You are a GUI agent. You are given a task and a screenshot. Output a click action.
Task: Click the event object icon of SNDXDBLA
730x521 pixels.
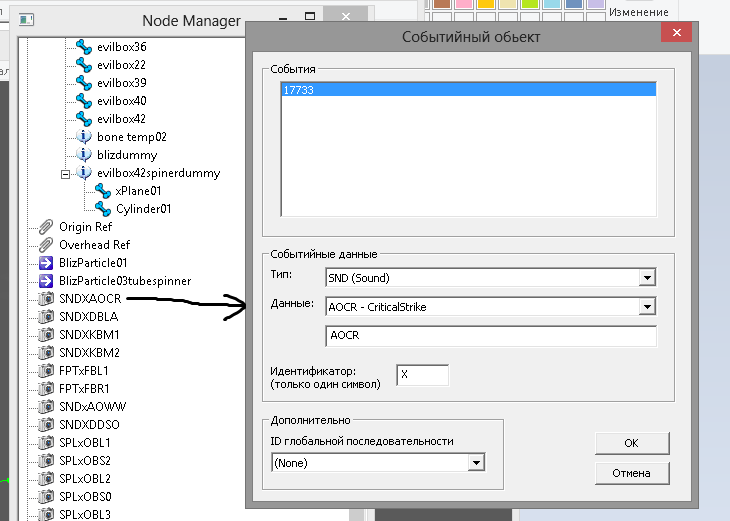(46, 317)
